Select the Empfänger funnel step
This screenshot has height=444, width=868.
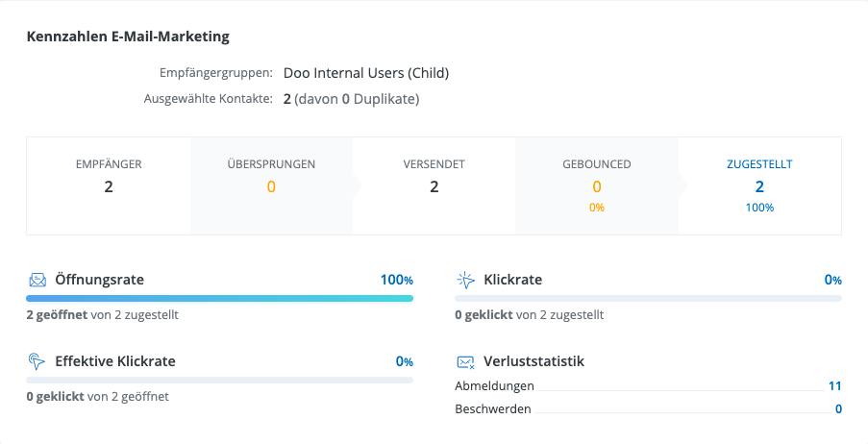pos(109,185)
